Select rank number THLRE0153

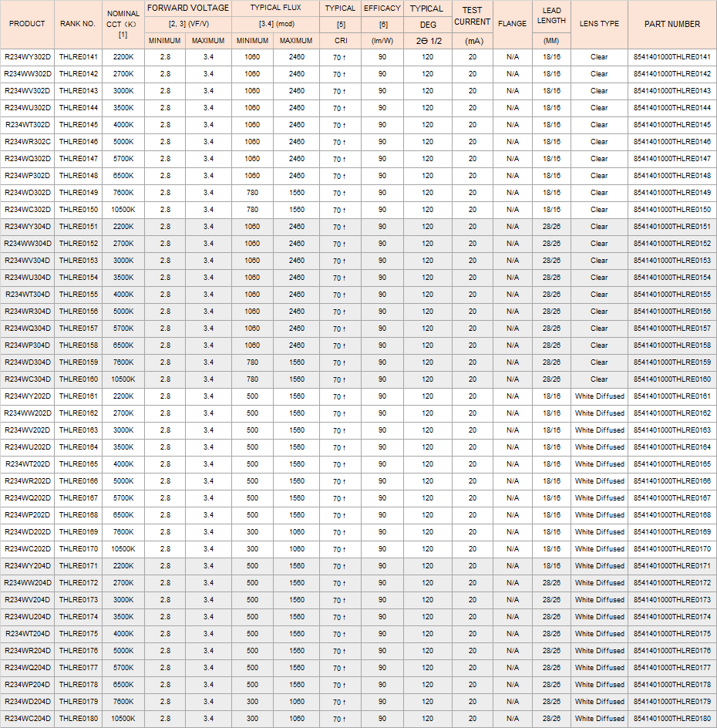78,261
